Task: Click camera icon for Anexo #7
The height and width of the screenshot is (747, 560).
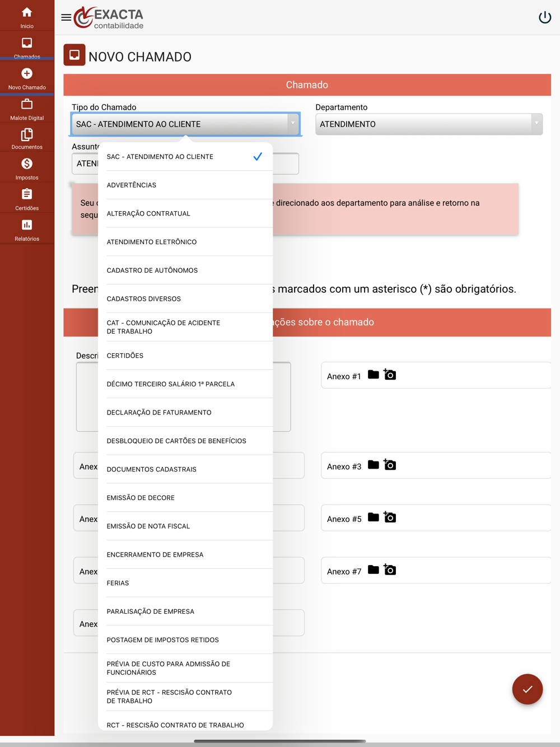Action: point(390,570)
